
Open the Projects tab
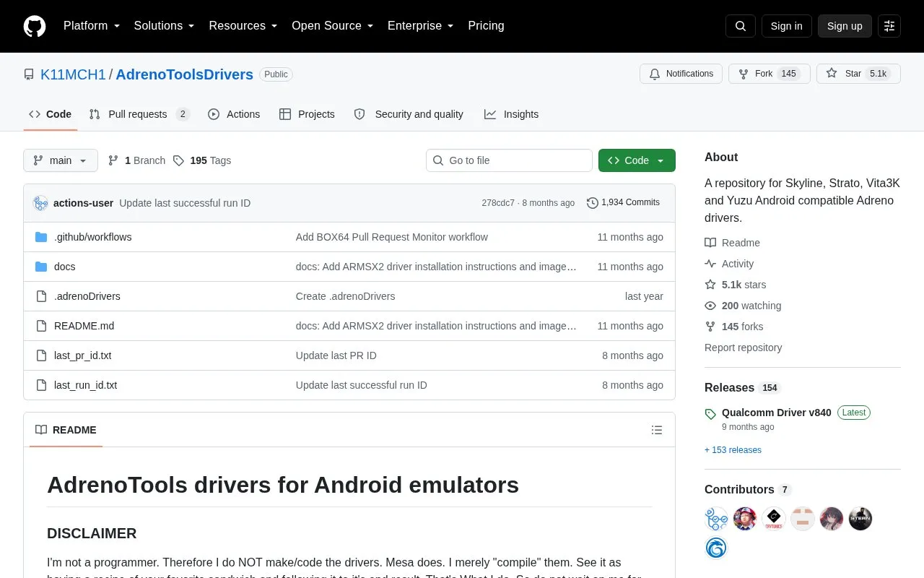(307, 114)
